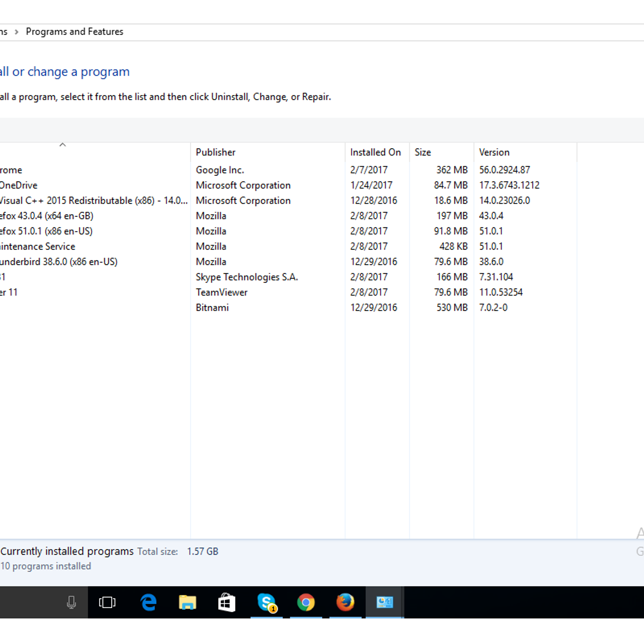Click the 7.31.104 version cell
The width and height of the screenshot is (644, 644).
click(496, 277)
